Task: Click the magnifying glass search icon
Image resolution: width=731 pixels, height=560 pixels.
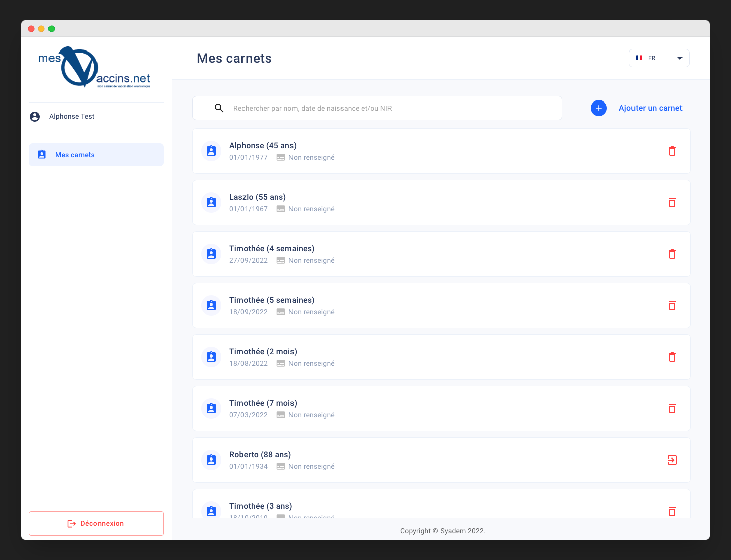Action: tap(219, 108)
